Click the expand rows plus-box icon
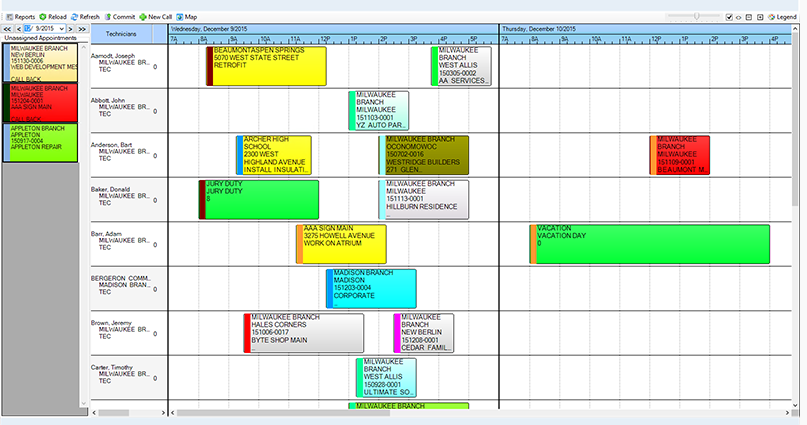The image size is (807, 425). [760, 17]
